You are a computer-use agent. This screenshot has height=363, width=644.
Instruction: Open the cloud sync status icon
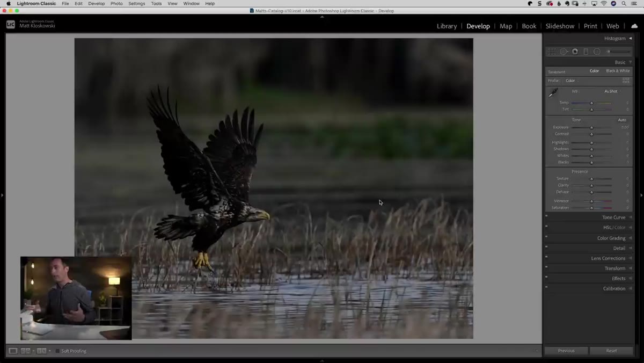(634, 26)
